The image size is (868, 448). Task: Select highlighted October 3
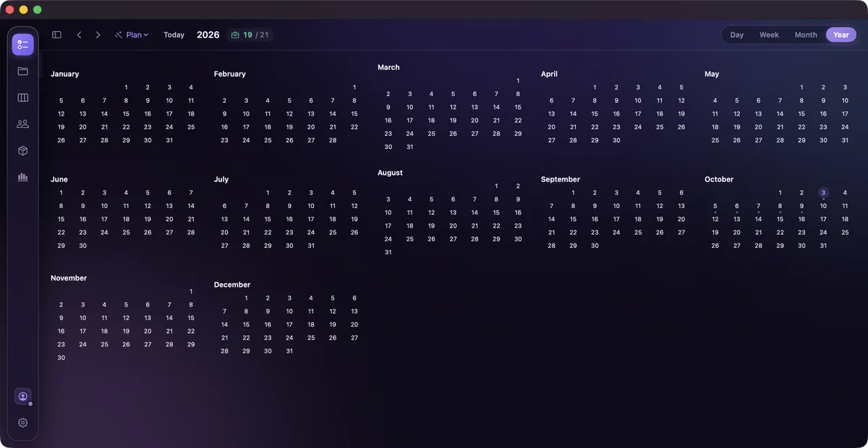click(823, 193)
